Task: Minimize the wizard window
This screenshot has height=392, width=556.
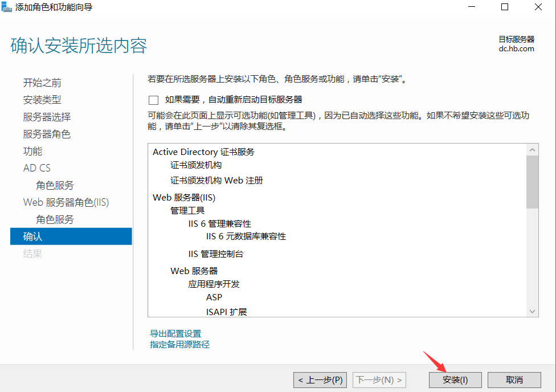Action: pos(472,7)
